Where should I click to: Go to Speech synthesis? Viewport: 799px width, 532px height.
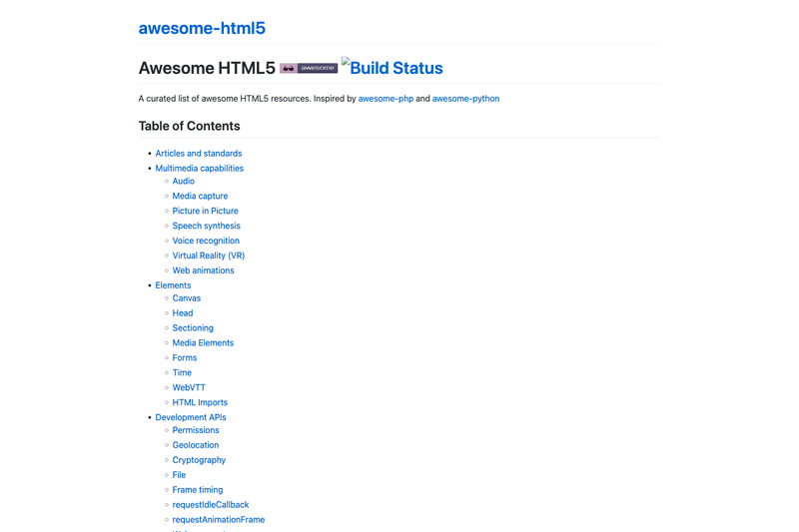(x=206, y=226)
